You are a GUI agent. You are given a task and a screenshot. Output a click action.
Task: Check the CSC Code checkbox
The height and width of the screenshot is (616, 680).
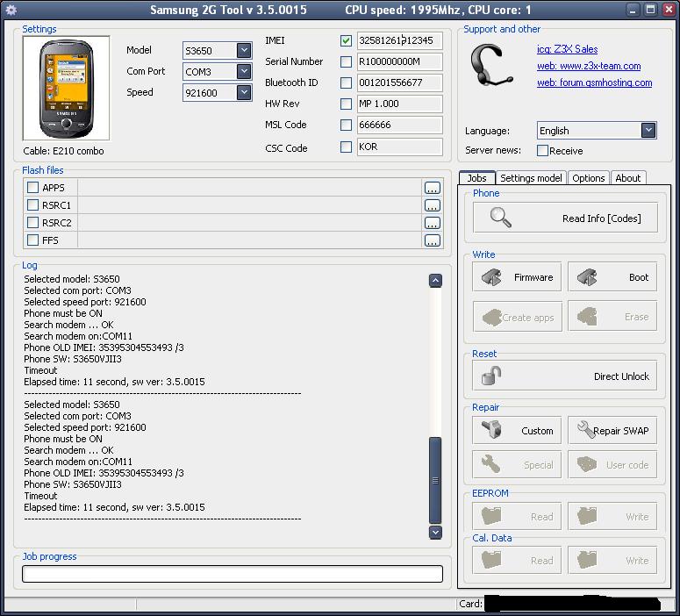[346, 147]
